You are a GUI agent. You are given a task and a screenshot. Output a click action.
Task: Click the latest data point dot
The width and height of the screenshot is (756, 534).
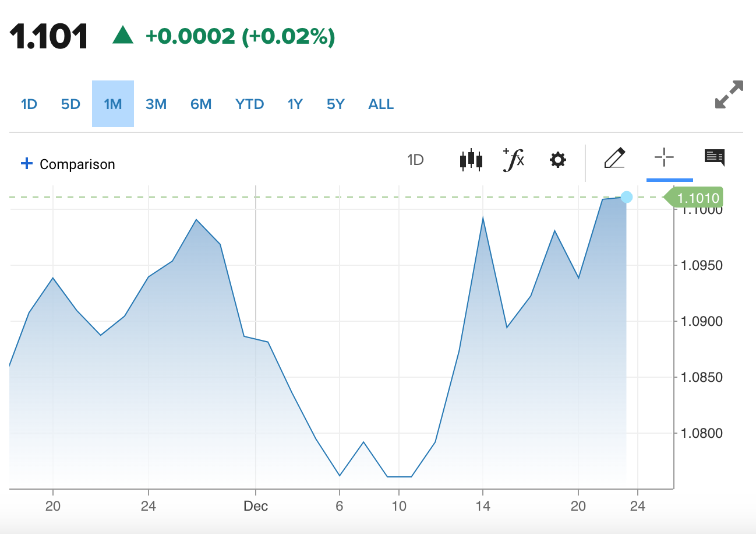(626, 197)
